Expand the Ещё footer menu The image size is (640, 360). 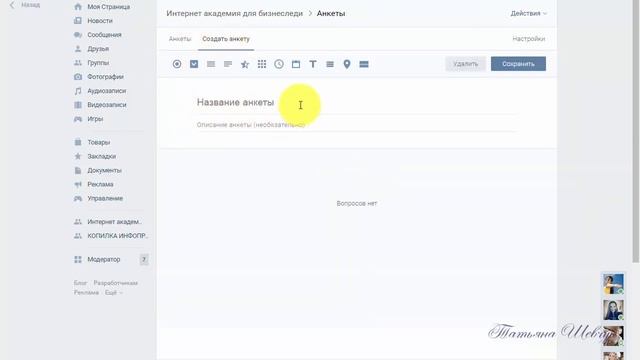pos(113,293)
